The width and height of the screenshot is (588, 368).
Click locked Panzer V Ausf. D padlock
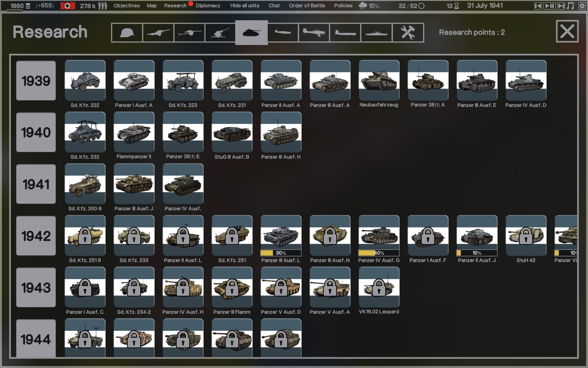point(281,288)
